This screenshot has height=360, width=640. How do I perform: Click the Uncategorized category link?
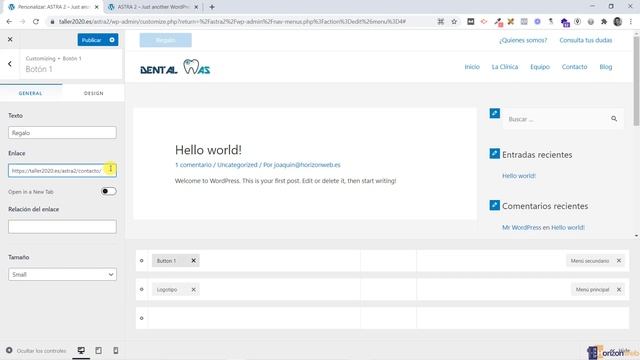pos(237,165)
